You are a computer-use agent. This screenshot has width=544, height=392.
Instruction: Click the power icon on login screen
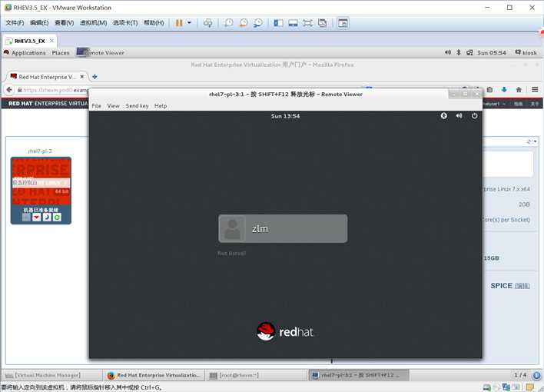[x=474, y=115]
